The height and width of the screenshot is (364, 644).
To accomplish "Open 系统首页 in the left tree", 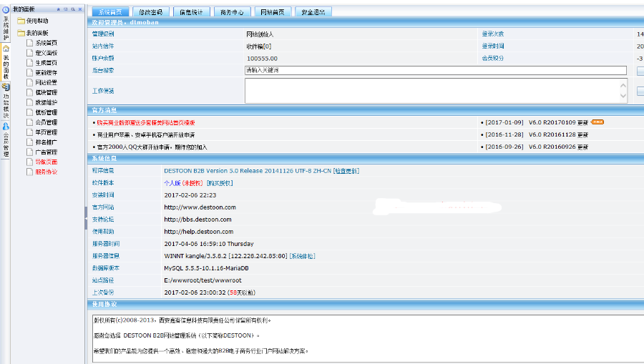I will click(46, 43).
